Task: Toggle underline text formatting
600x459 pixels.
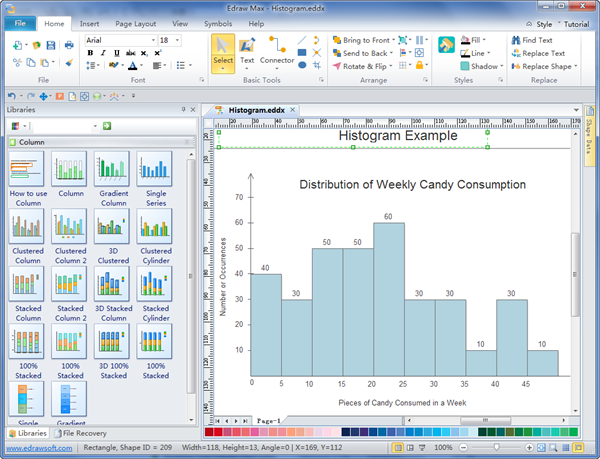Action: coord(116,53)
